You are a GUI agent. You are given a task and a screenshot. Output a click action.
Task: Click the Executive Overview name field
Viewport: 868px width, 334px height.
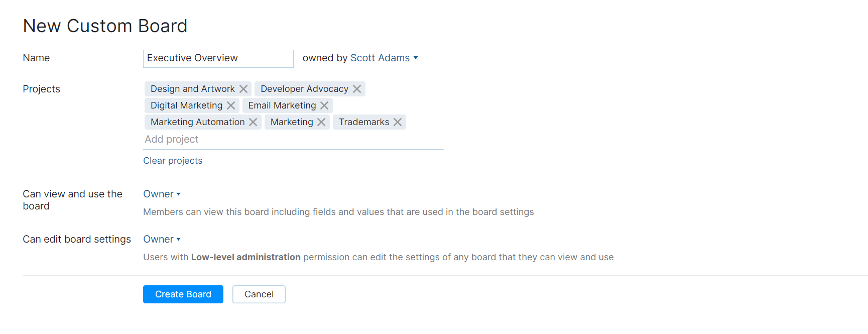(218, 58)
